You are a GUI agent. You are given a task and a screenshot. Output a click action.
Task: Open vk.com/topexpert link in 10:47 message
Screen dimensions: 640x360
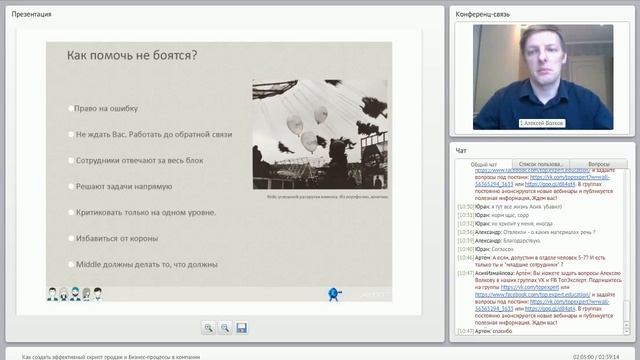point(530,287)
